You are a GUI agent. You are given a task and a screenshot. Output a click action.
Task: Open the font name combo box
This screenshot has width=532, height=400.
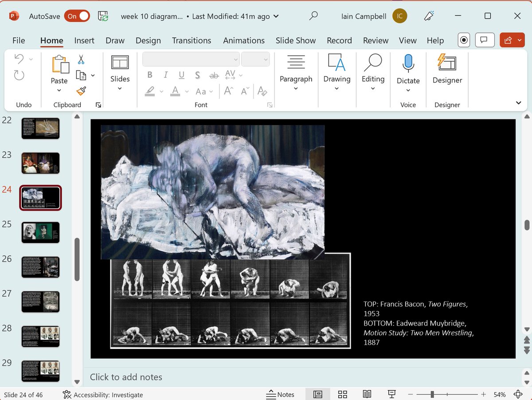(191, 59)
